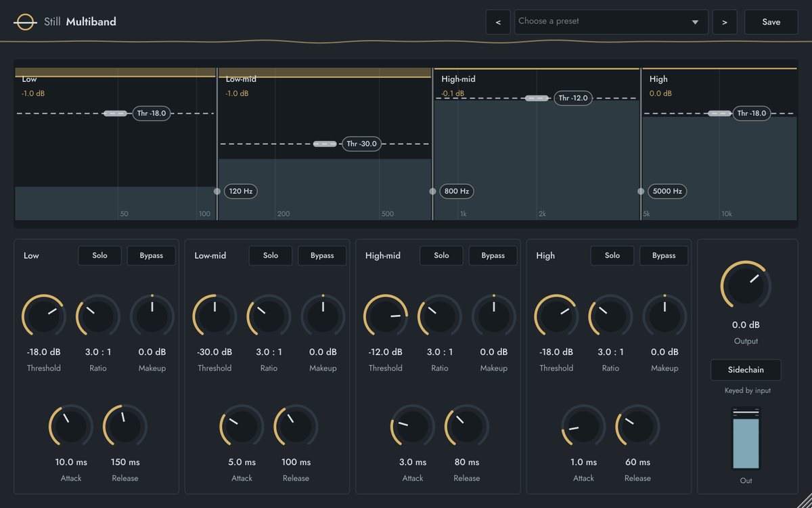Viewport: 812px width, 508px height.
Task: Click the High-mid label in the spectrum display
Action: 458,79
